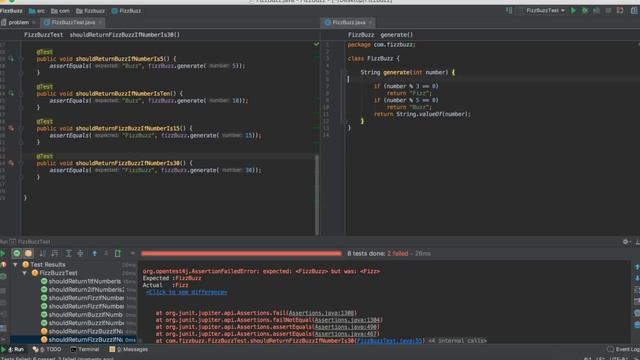Select the shouldReturn2IfNumberIs test result
This screenshot has height=360, width=640.
point(86,289)
